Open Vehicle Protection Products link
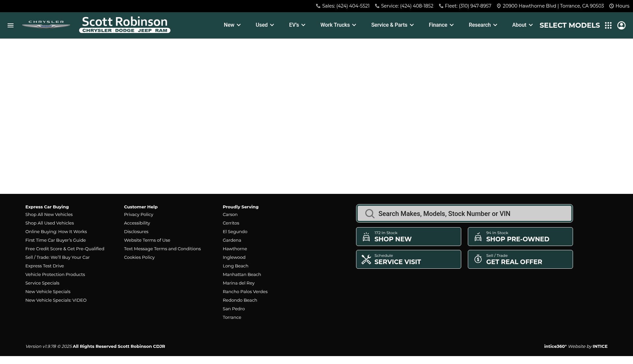 click(55, 275)
